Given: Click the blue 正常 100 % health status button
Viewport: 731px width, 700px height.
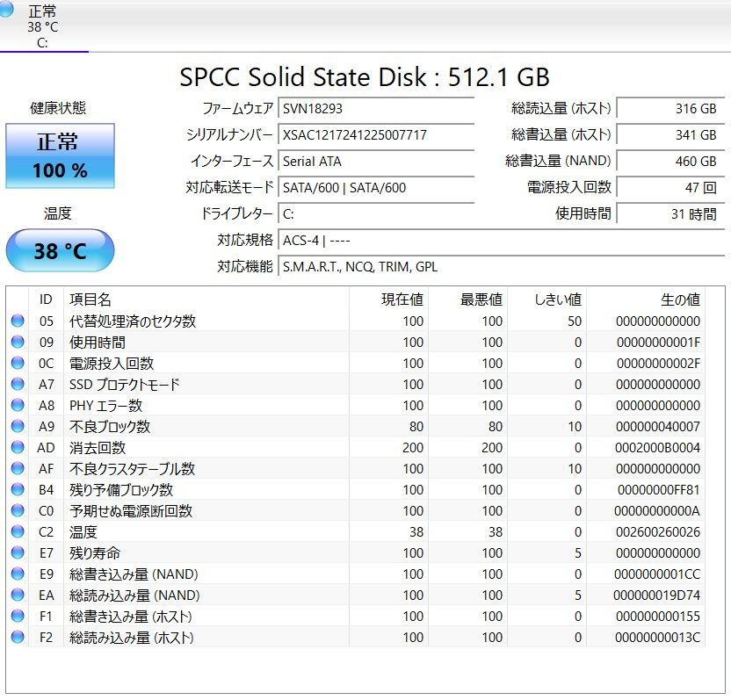Looking at the screenshot, I should 60,155.
